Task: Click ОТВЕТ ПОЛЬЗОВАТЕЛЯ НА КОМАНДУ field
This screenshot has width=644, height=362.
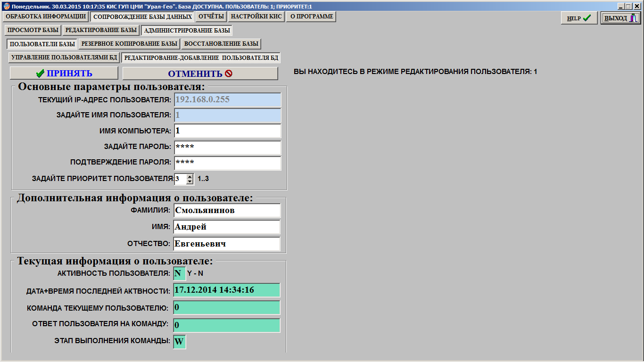Action: pyautogui.click(x=227, y=325)
